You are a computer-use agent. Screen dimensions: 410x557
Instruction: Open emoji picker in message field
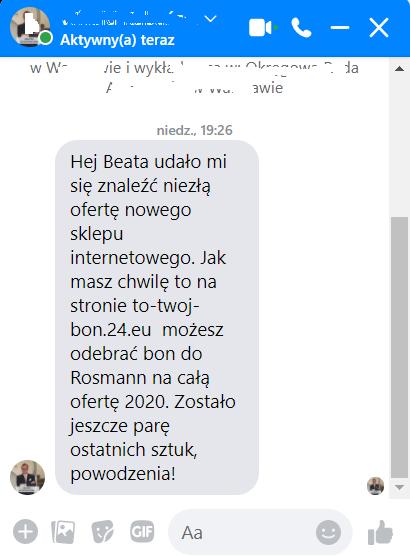point(328,532)
